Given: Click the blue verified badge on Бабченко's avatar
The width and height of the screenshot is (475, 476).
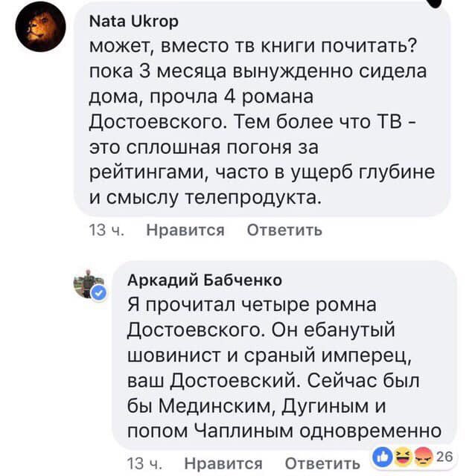Looking at the screenshot, I should click(x=99, y=294).
